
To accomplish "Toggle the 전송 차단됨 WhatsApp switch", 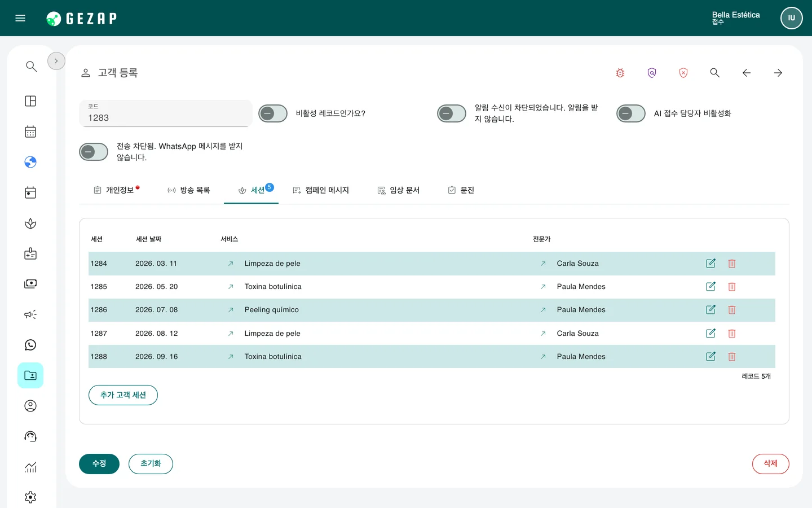I will (94, 152).
